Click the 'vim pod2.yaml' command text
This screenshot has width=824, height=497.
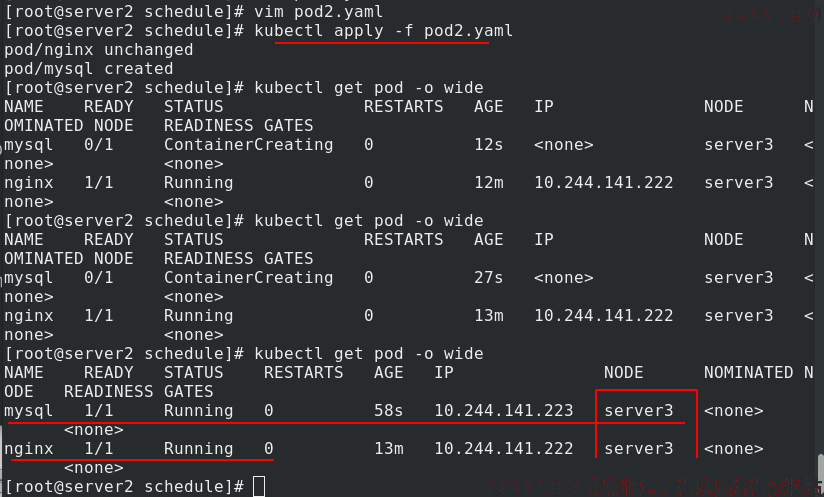click(318, 12)
